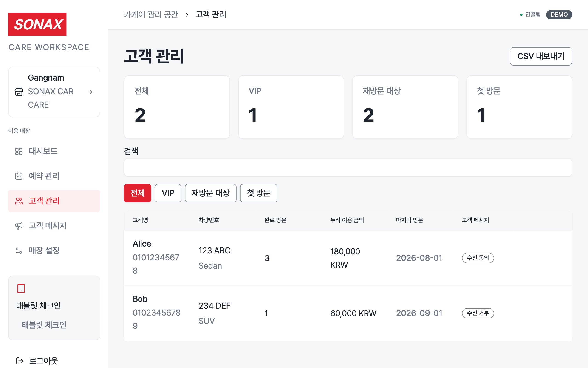Click the 연결됨 connection status
The width and height of the screenshot is (588, 368).
(530, 14)
